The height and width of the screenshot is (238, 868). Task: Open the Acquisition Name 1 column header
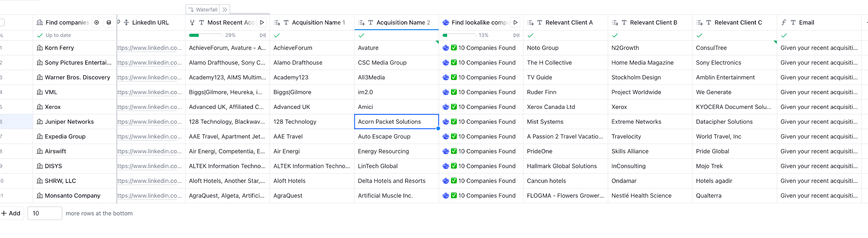[312, 22]
